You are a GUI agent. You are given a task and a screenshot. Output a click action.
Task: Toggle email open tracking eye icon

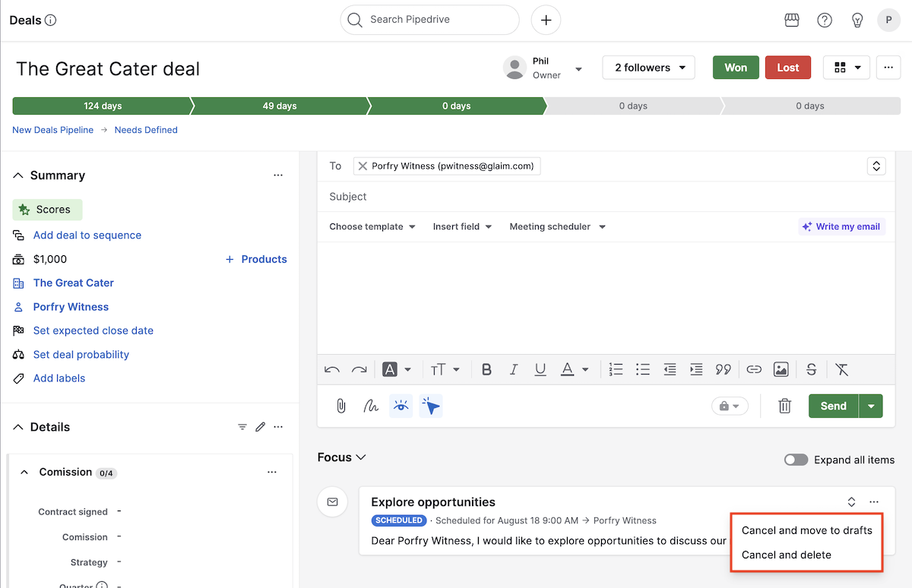(401, 406)
